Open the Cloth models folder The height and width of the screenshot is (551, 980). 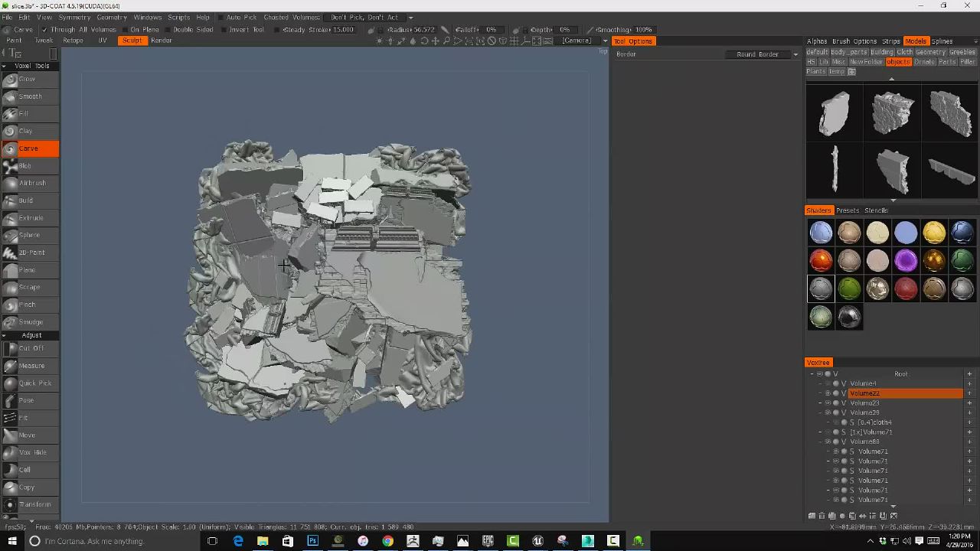pyautogui.click(x=905, y=52)
